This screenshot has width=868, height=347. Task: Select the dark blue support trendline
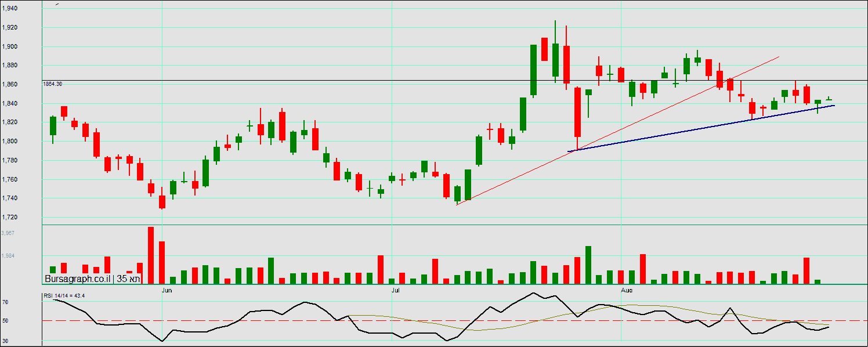pyautogui.click(x=701, y=128)
